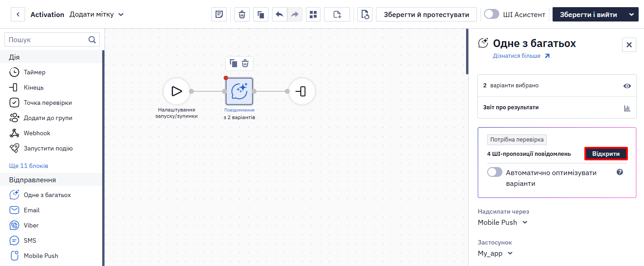Open the Mobile Push channel dropdown
644x266 pixels.
click(x=503, y=223)
